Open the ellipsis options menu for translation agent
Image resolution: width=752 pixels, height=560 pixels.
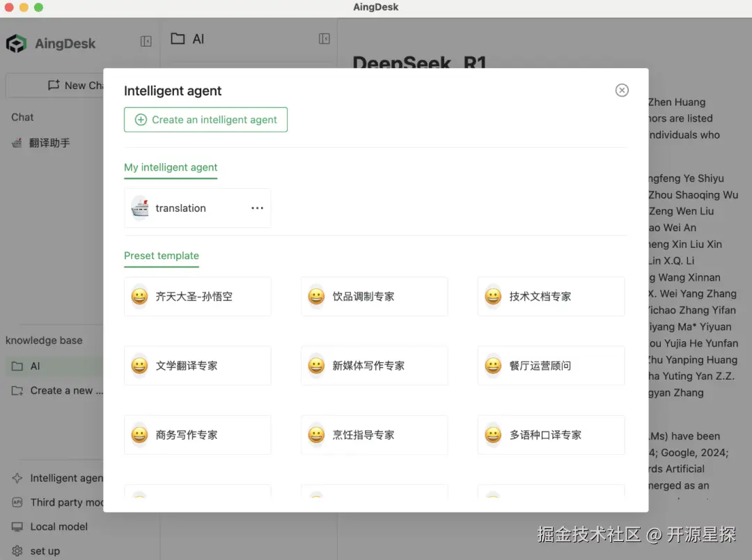[257, 208]
